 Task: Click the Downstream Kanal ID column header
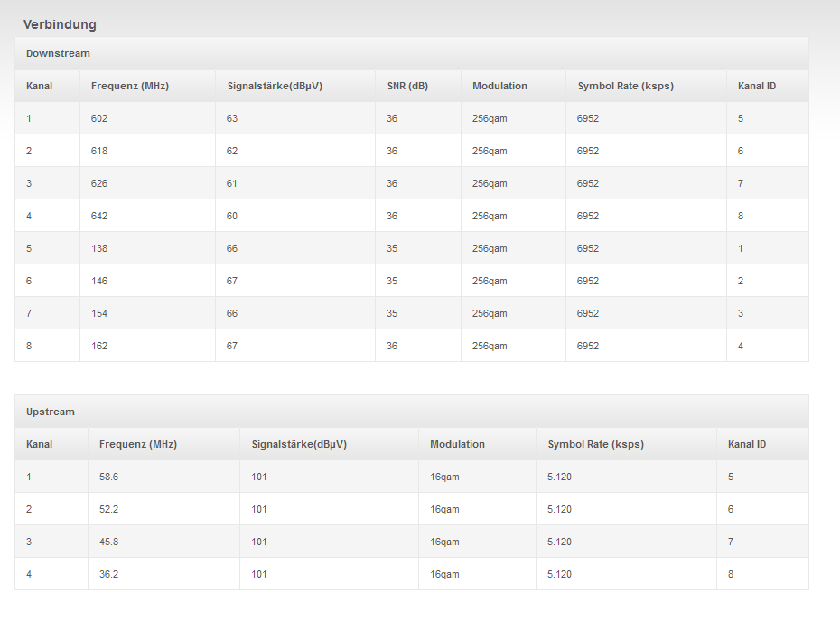757,86
